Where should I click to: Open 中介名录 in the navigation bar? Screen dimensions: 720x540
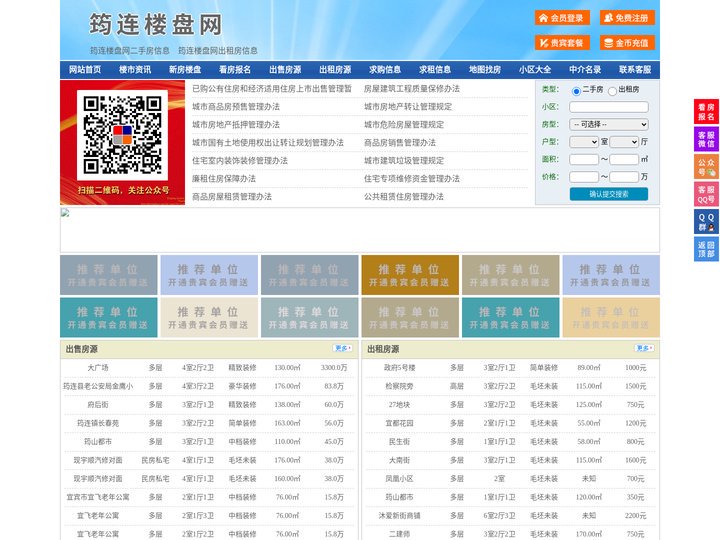[585, 69]
